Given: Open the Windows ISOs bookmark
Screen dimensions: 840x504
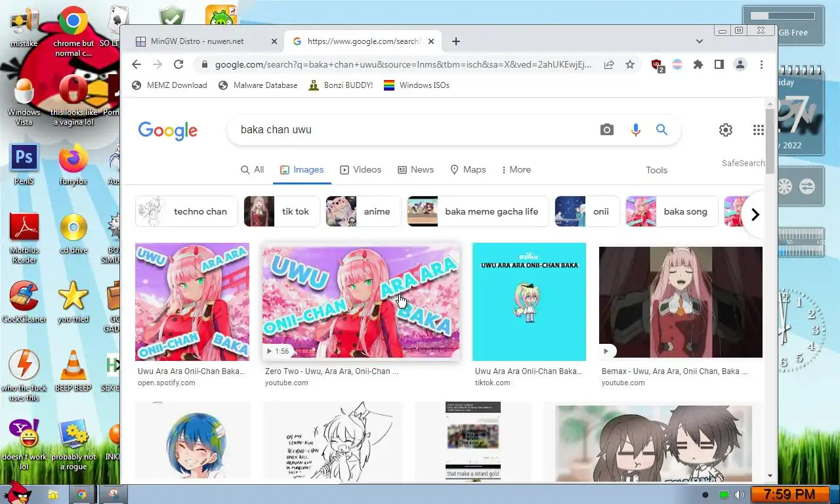Looking at the screenshot, I should point(417,85).
